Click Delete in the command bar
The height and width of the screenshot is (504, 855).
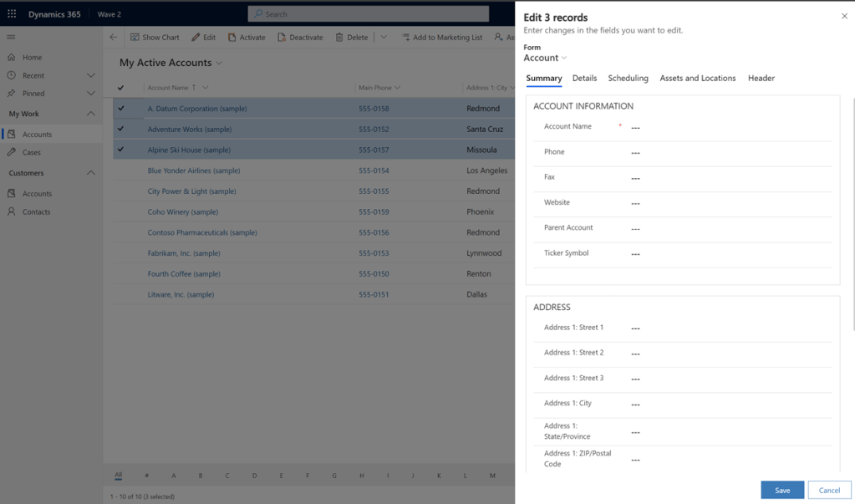coord(351,37)
